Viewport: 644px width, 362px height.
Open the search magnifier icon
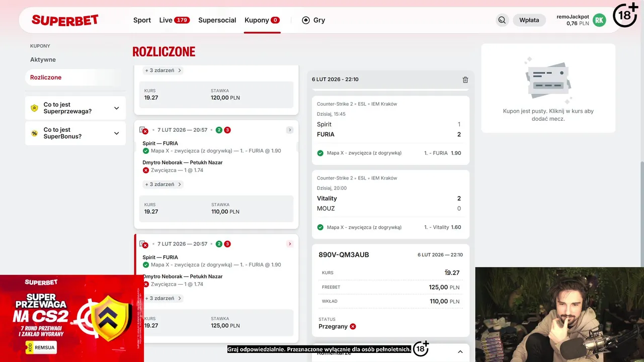point(502,20)
